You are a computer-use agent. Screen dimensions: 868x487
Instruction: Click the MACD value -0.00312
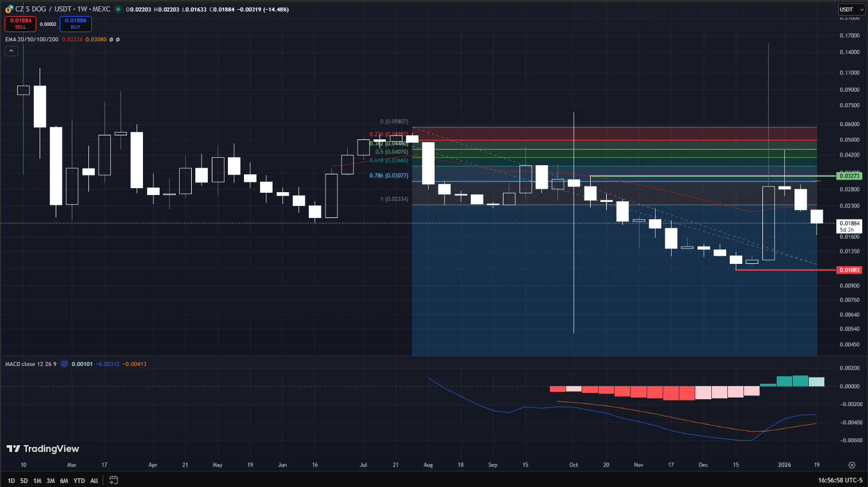(107, 364)
